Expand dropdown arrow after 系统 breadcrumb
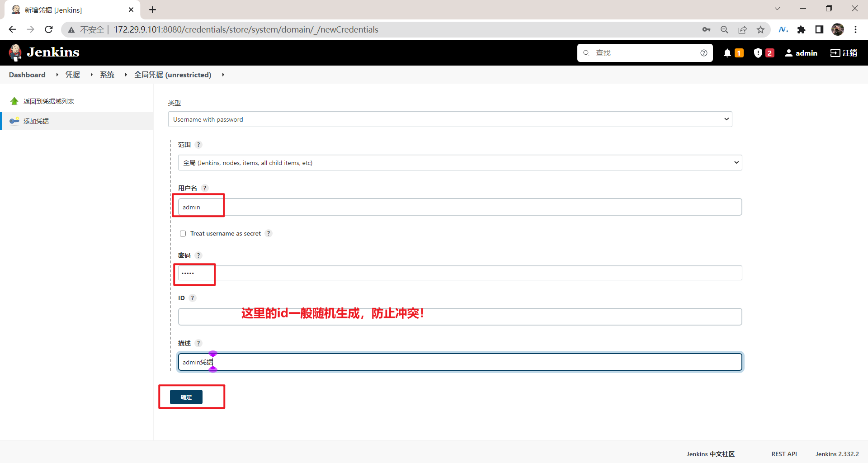Viewport: 868px width, 463px height. (126, 75)
